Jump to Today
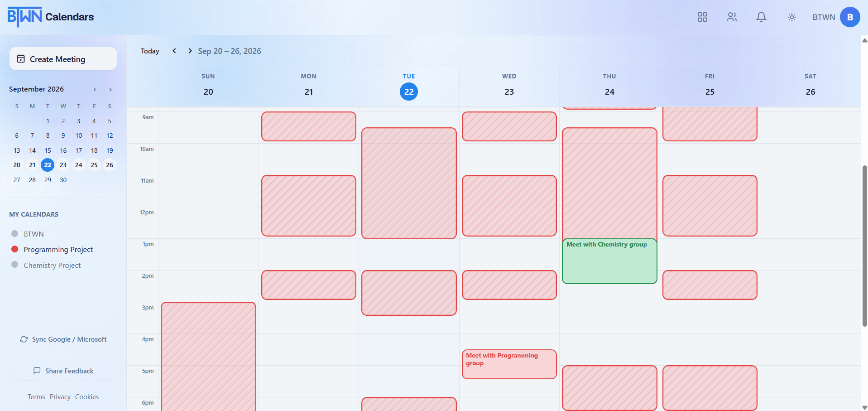Viewport: 868px width, 411px height. (150, 51)
